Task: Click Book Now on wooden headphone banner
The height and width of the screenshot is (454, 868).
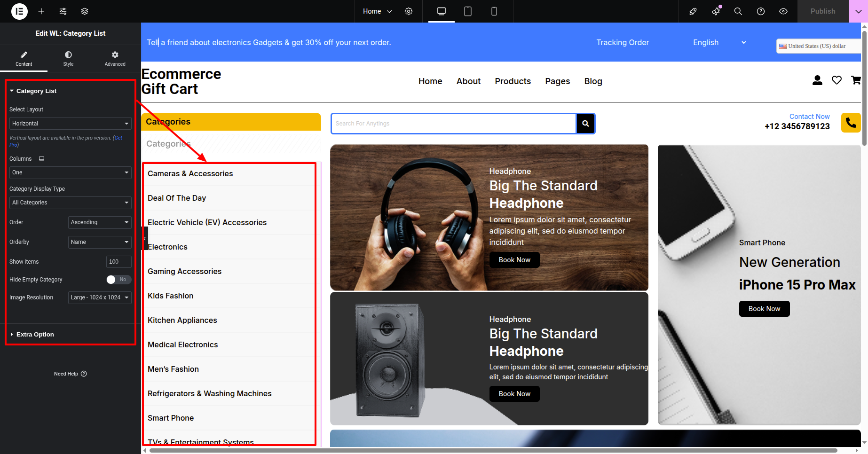Action: click(x=514, y=260)
